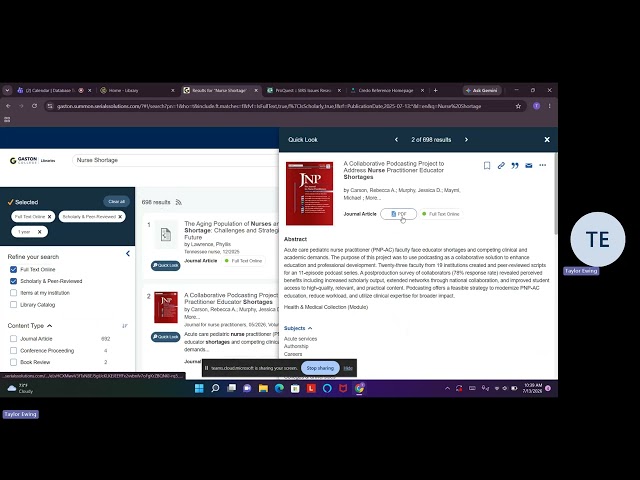The width and height of the screenshot is (640, 480).
Task: Uncheck the Scholarly & Peer-Reviewed checkbox
Action: click(13, 281)
